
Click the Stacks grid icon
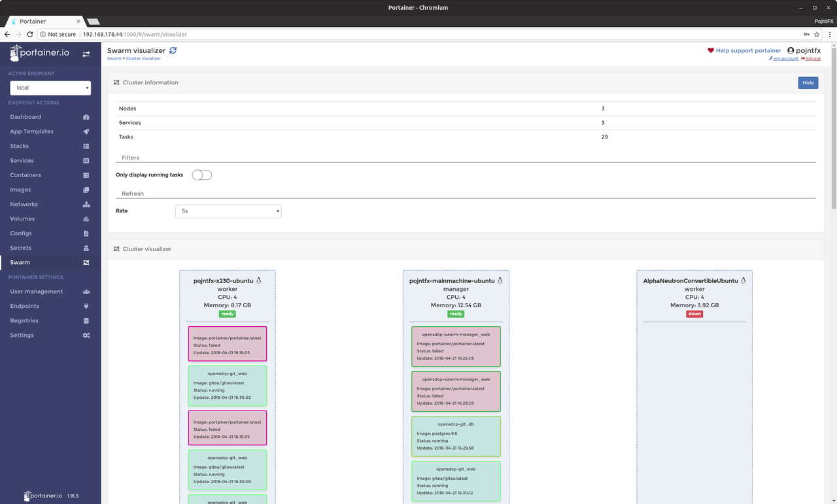86,146
